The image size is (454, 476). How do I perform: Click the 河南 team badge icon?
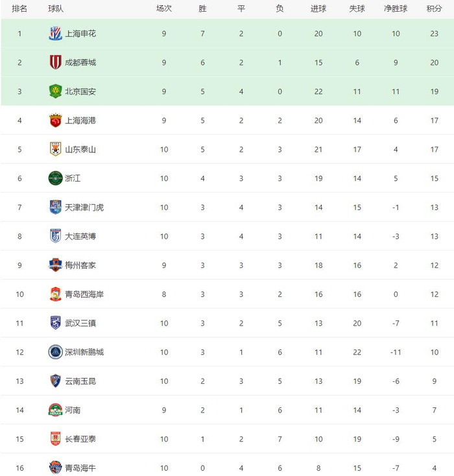coord(56,410)
